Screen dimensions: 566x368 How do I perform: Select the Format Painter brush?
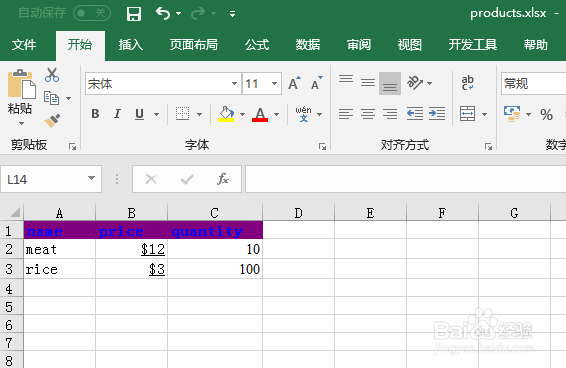coord(52,121)
